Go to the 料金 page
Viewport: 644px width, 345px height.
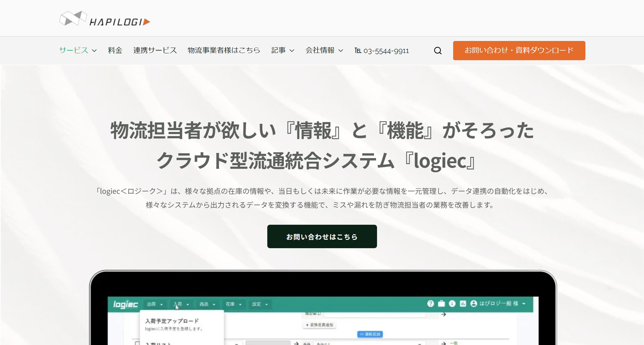tap(115, 50)
